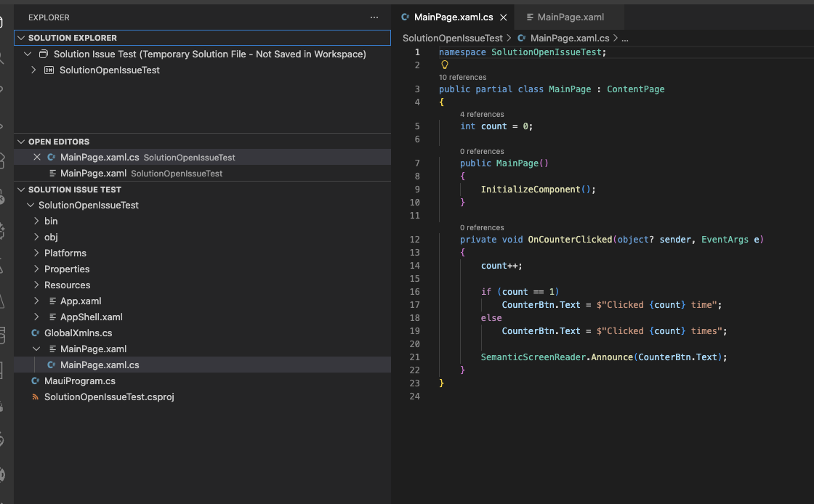The image size is (814, 504).
Task: Collapse the Open Editors section
Action: 22,142
